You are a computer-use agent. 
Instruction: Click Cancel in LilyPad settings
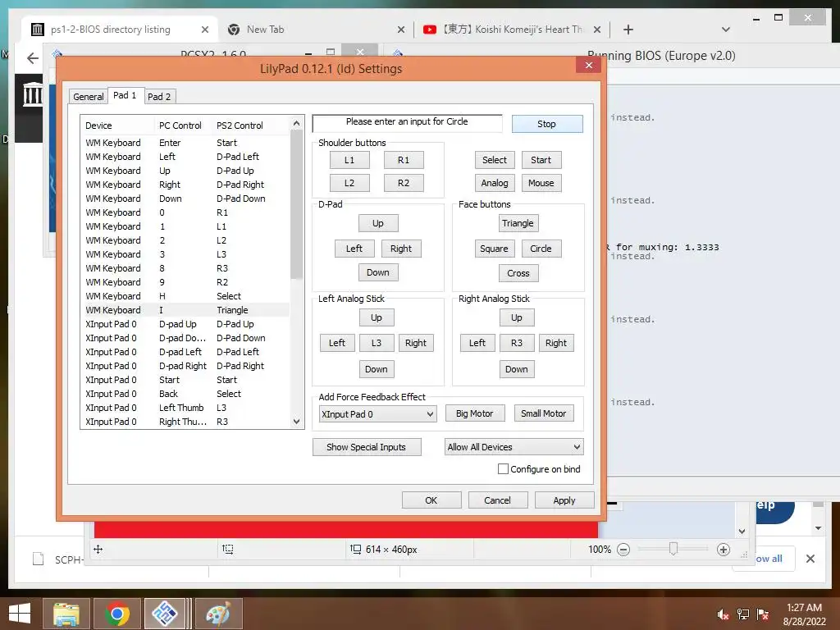click(498, 500)
